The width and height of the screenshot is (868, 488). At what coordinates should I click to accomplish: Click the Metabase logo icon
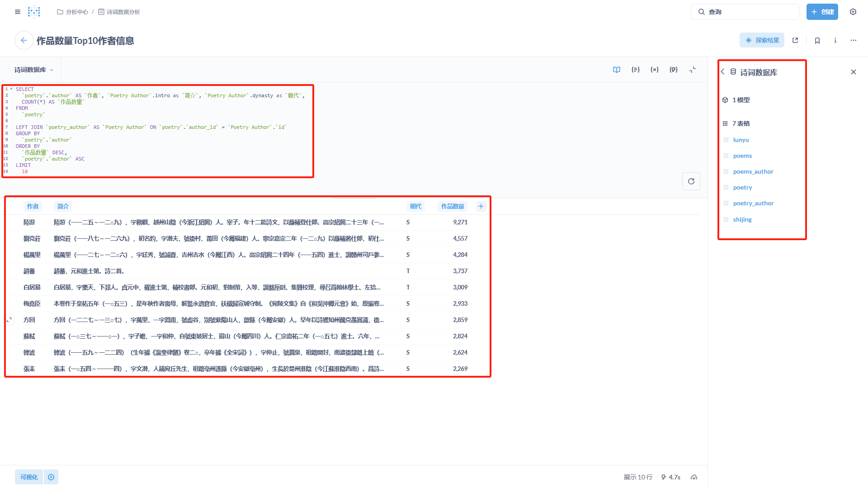tap(34, 12)
